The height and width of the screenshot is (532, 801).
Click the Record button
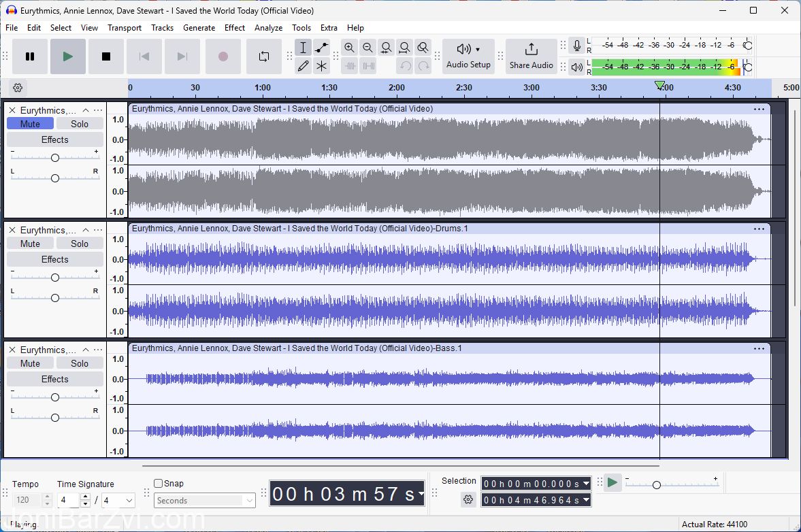pyautogui.click(x=223, y=56)
